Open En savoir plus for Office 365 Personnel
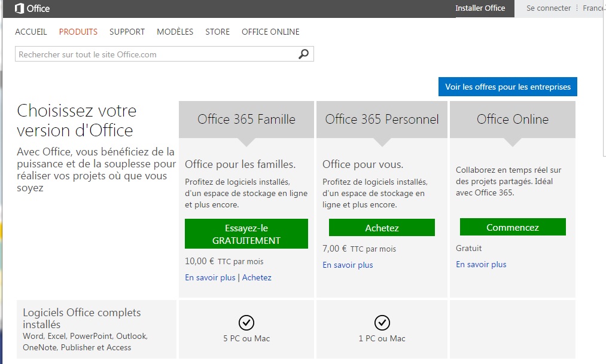The height and width of the screenshot is (364, 606). coord(348,265)
